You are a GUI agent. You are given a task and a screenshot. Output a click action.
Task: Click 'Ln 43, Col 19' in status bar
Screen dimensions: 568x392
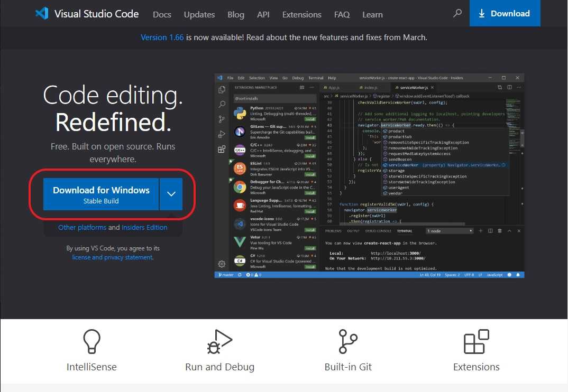(x=430, y=275)
